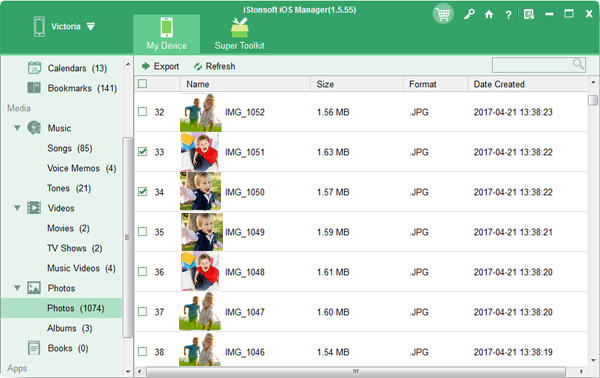Viewport: 600px width, 378px height.
Task: Click the Books icon in sidebar
Action: 34,348
